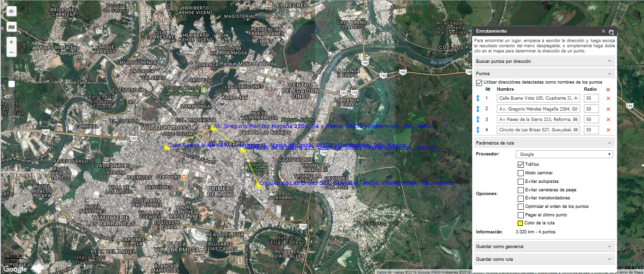This screenshot has width=644, height=274.
Task: Open the Proveedor Google dropdown
Action: coord(564,154)
